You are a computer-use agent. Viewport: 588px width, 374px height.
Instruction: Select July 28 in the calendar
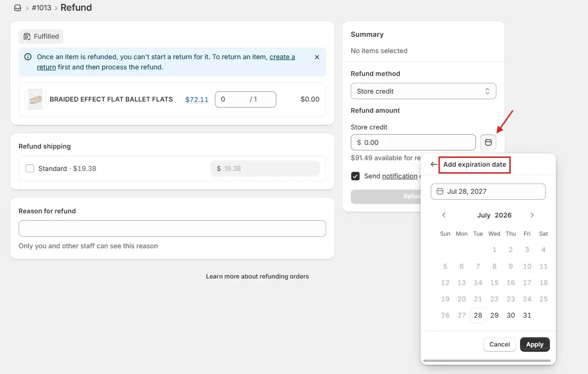pos(478,315)
